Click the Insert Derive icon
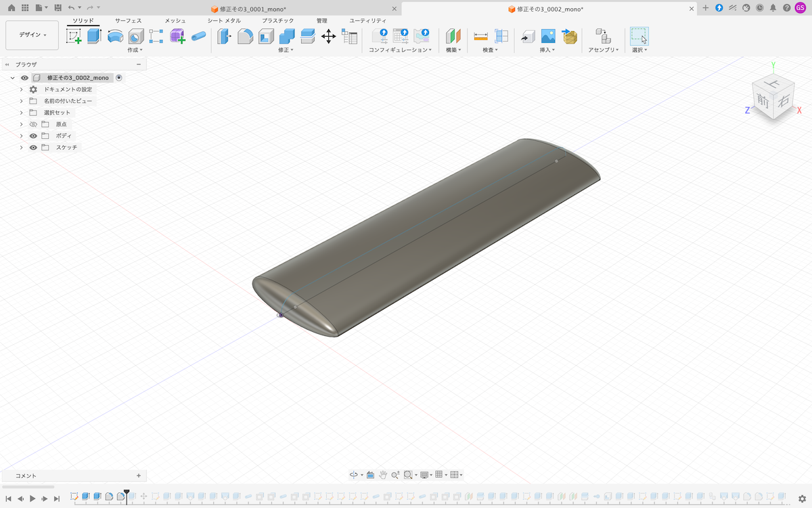812x508 pixels. [x=527, y=37]
